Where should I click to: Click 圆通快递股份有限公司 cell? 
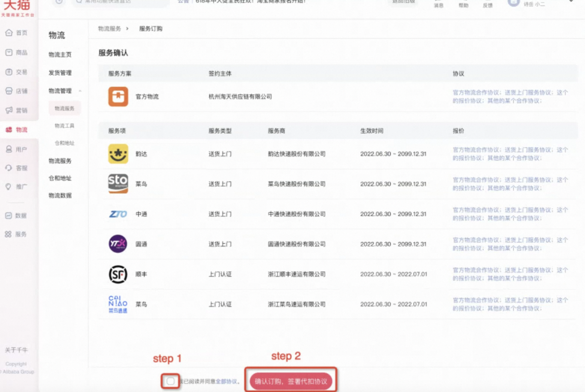[297, 244]
